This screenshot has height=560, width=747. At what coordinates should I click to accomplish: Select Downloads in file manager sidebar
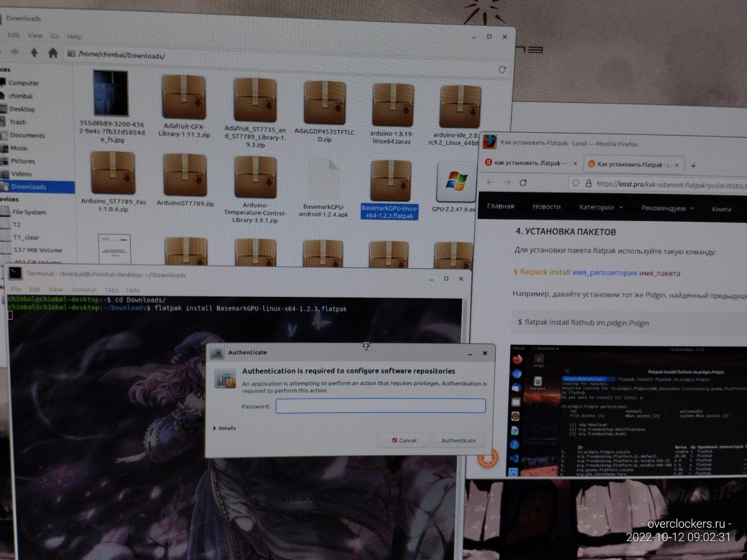coord(37,187)
